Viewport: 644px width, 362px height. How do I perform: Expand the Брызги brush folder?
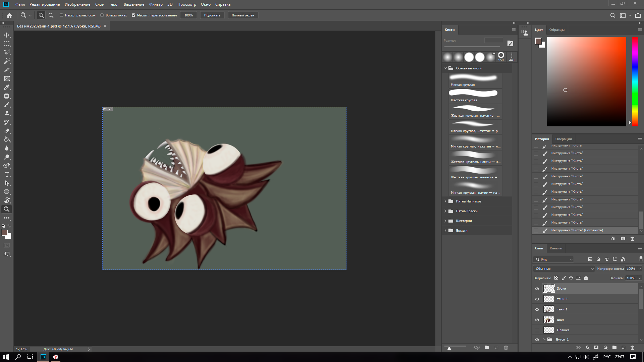[445, 231]
